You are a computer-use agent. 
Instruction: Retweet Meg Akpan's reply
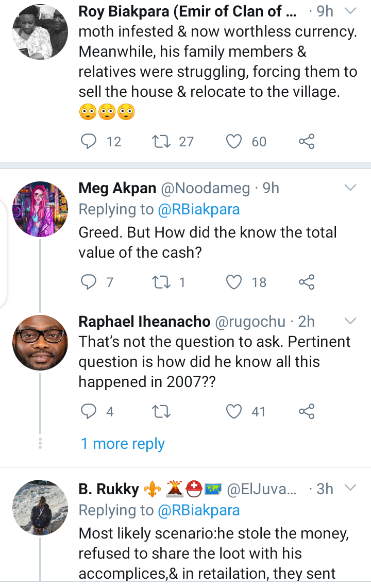162,282
